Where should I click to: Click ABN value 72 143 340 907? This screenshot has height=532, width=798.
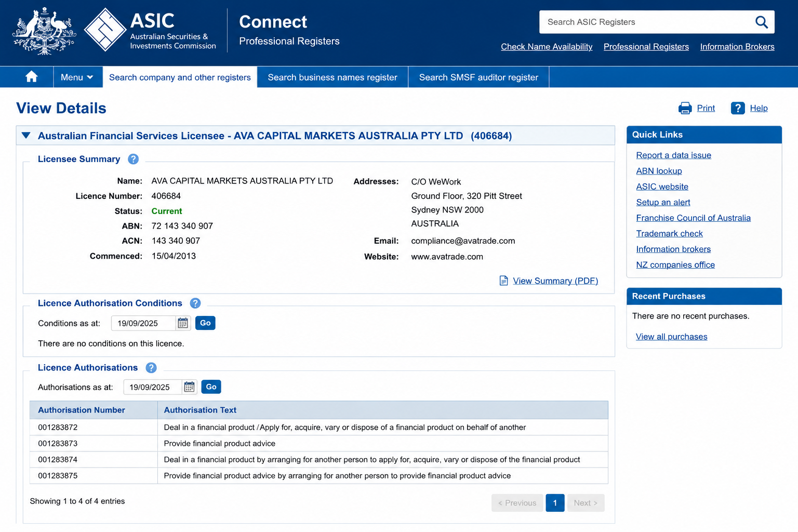coord(182,226)
